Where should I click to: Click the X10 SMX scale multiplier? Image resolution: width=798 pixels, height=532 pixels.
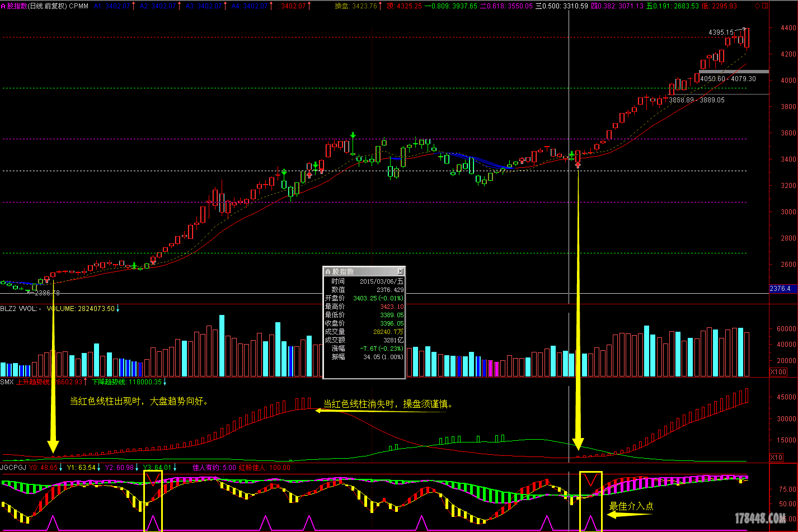click(777, 457)
